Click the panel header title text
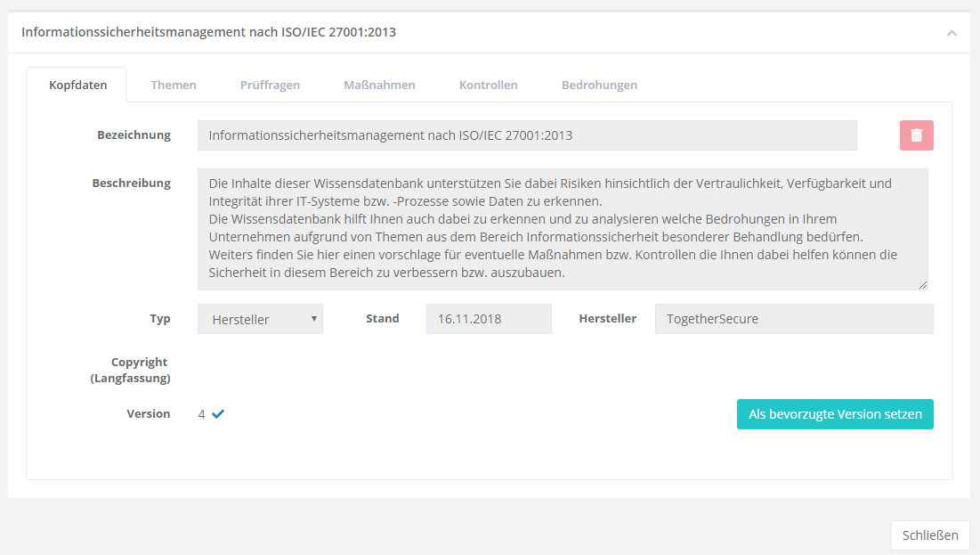Viewport: 980px width, 555px height. [x=208, y=32]
